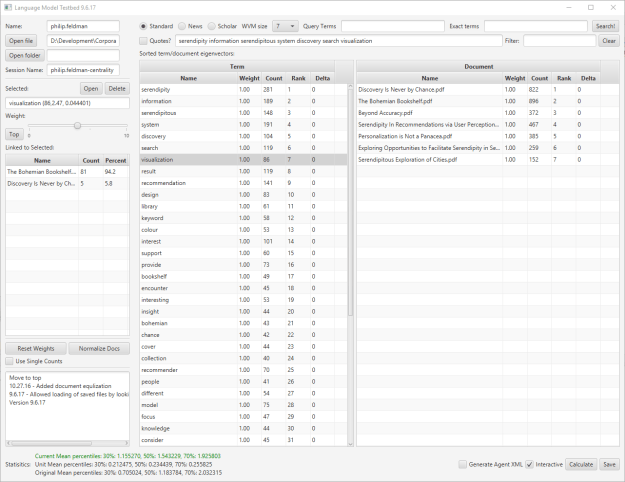
Task: Enable the Quotes checkbox
Action: [144, 41]
